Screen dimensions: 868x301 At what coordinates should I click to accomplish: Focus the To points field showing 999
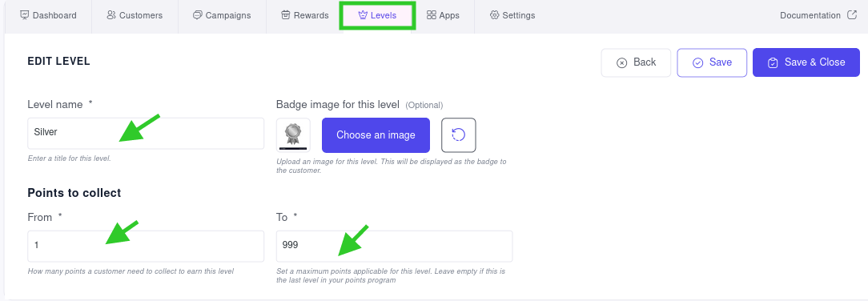[395, 246]
